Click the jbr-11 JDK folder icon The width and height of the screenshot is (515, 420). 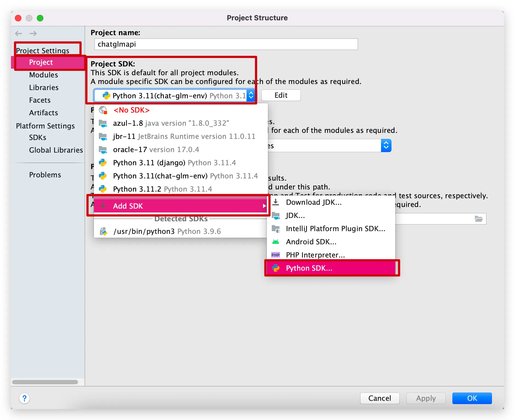103,136
